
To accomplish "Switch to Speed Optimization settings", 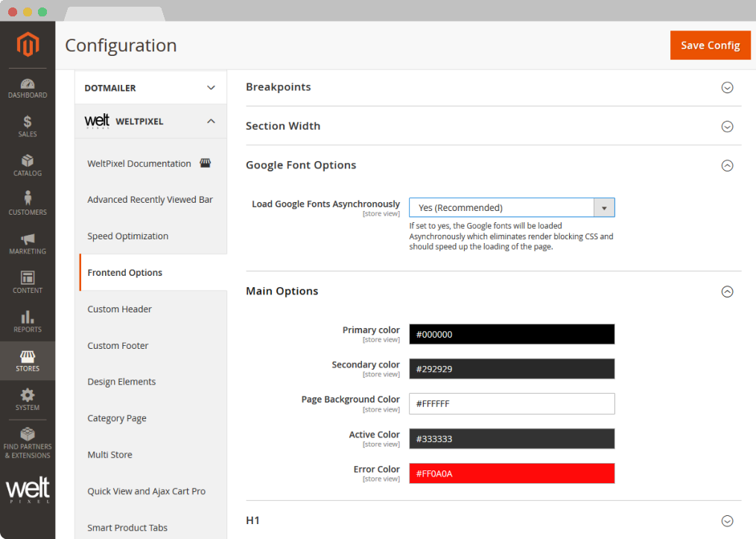I will coord(128,236).
